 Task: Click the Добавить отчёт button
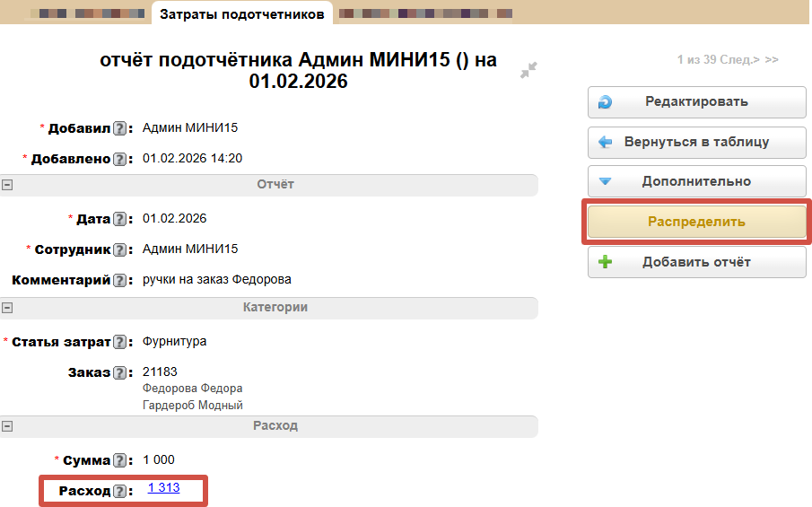[x=696, y=262]
